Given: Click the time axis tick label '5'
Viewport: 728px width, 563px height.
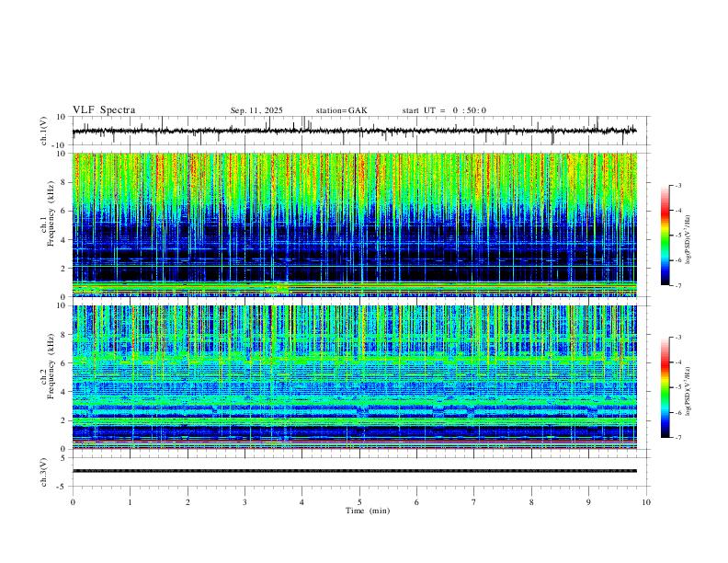Looking at the screenshot, I should coord(359,502).
